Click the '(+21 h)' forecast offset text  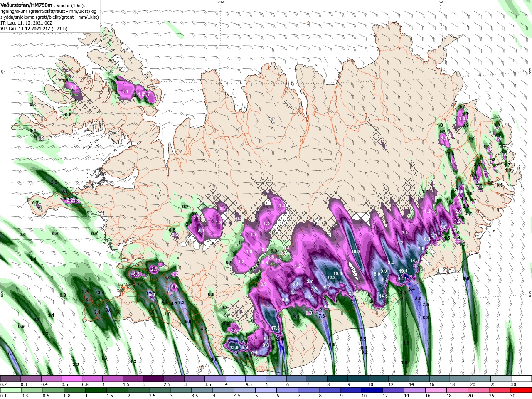60,29
